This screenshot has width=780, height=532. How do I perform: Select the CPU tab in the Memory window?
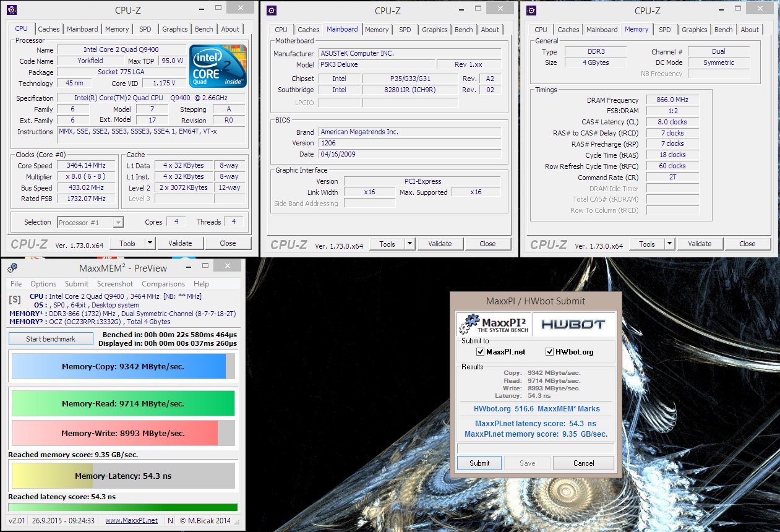[x=541, y=30]
